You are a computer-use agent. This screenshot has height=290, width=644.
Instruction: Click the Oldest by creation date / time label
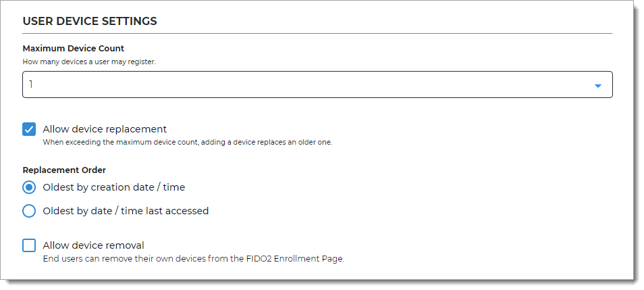point(113,187)
